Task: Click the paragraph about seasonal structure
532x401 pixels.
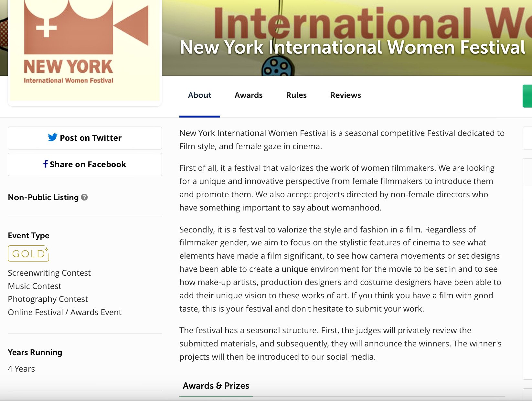Action: click(x=341, y=344)
